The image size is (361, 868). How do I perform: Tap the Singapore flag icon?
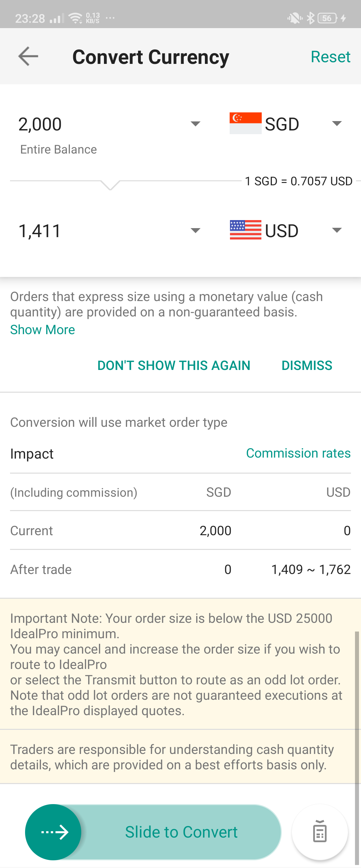pyautogui.click(x=245, y=123)
